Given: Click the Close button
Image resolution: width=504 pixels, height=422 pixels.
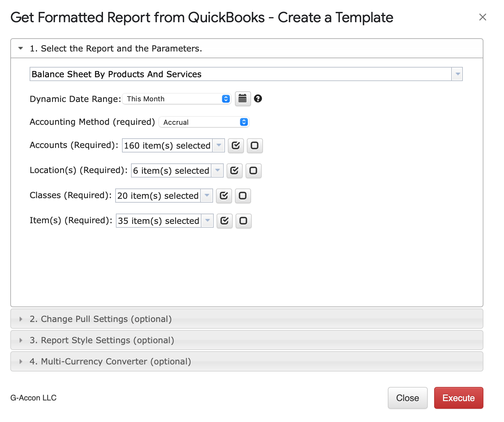Looking at the screenshot, I should click(x=407, y=398).
